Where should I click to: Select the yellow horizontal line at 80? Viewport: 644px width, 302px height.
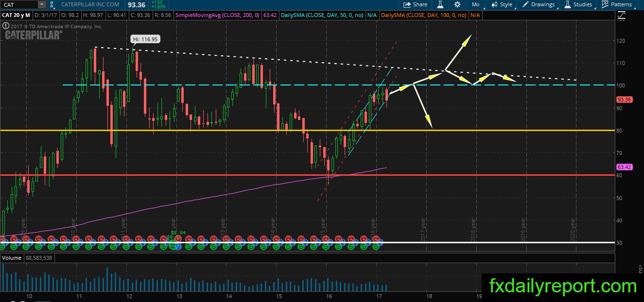307,130
